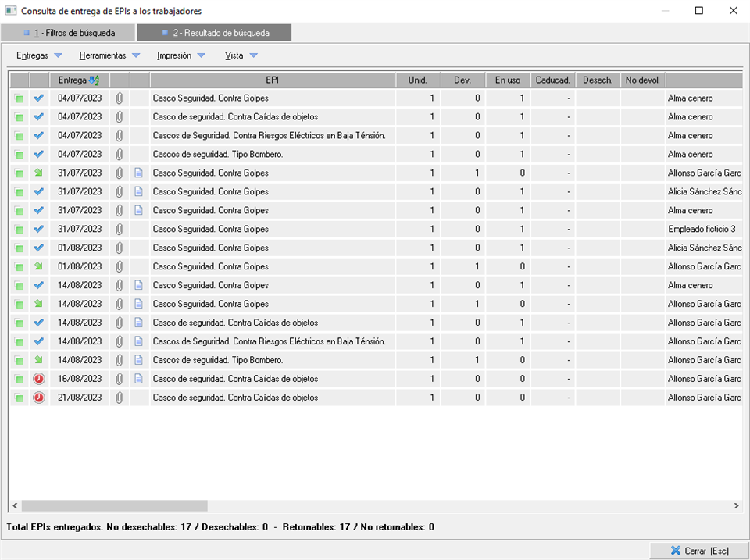Click the Dev. column header
The image size is (750, 560).
[462, 80]
